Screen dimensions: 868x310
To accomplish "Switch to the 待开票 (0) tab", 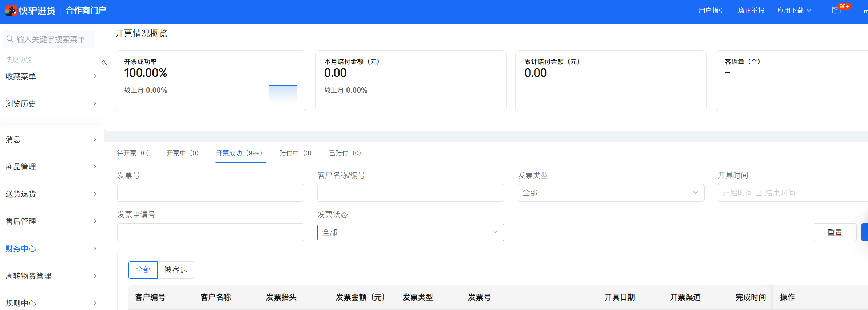I will (133, 153).
